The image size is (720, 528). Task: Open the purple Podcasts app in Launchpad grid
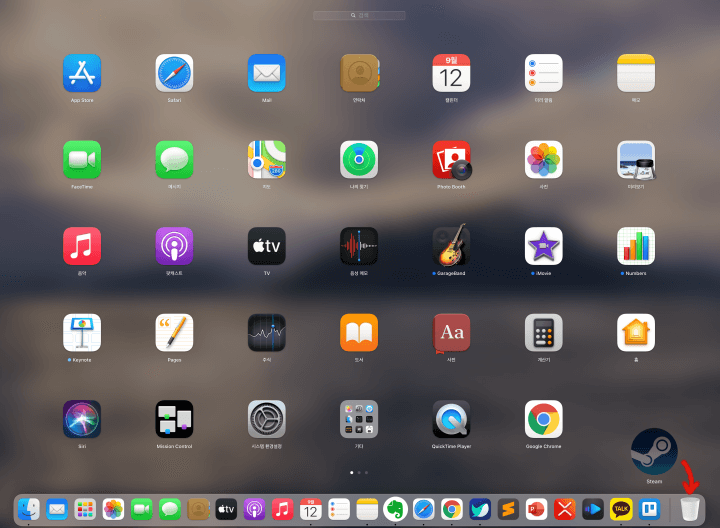pyautogui.click(x=174, y=246)
